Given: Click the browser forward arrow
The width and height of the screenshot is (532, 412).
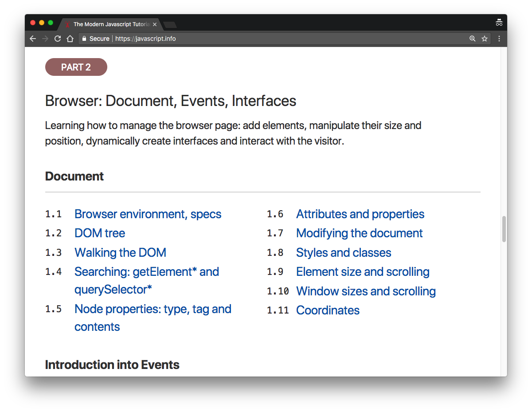Looking at the screenshot, I should point(45,39).
